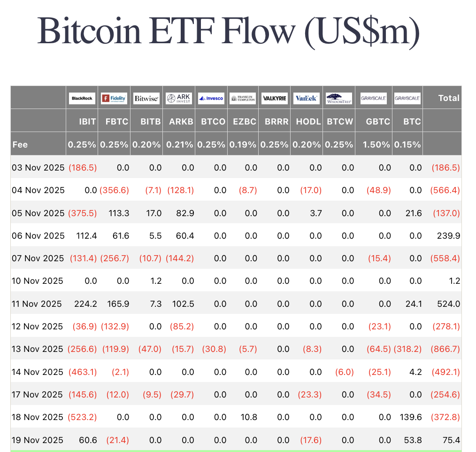
Task: Click the Bitwise logo
Action: (x=146, y=98)
